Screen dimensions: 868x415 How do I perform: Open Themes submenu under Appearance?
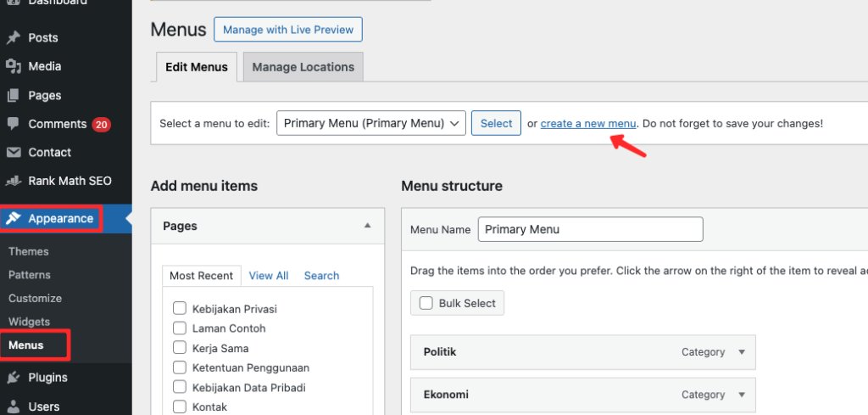click(x=29, y=251)
